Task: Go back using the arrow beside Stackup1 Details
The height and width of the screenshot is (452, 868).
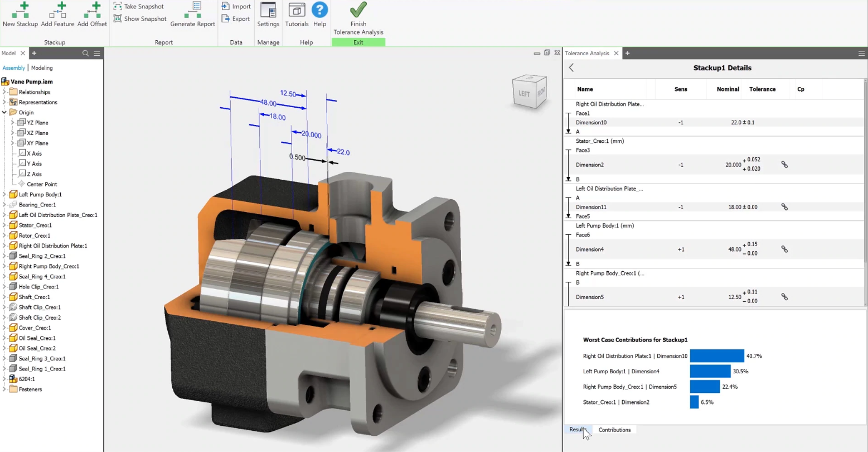Action: (x=571, y=68)
